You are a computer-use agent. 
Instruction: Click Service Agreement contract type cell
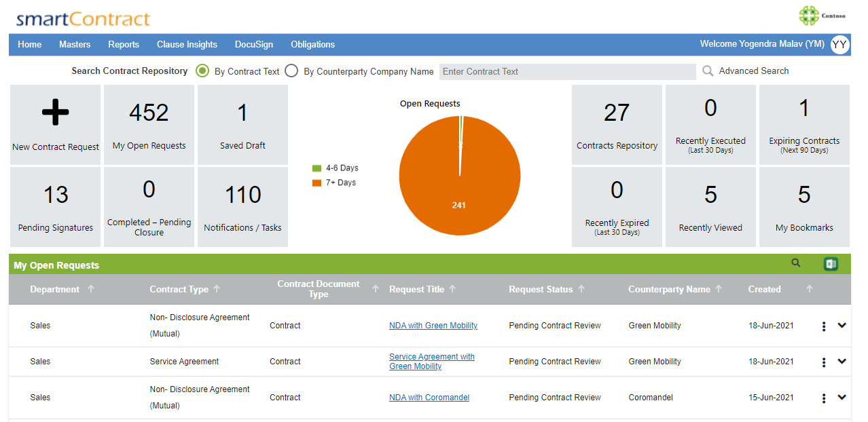(184, 362)
